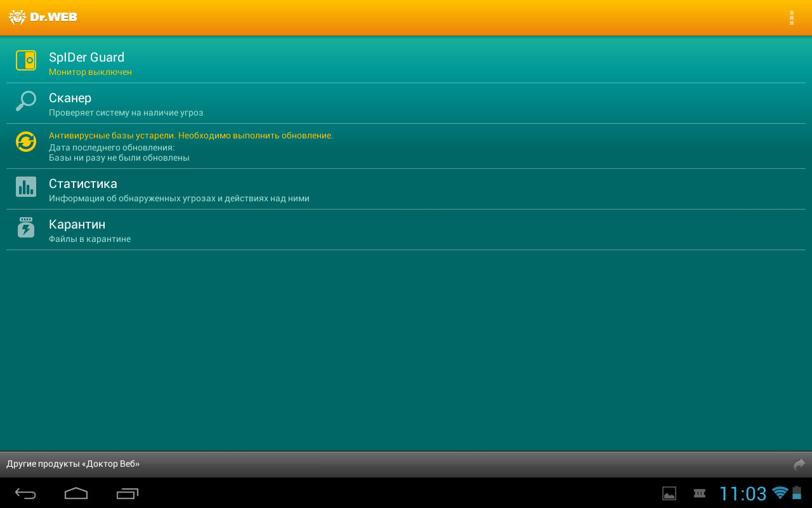
Task: Tap the Android back button
Action: pyautogui.click(x=26, y=493)
